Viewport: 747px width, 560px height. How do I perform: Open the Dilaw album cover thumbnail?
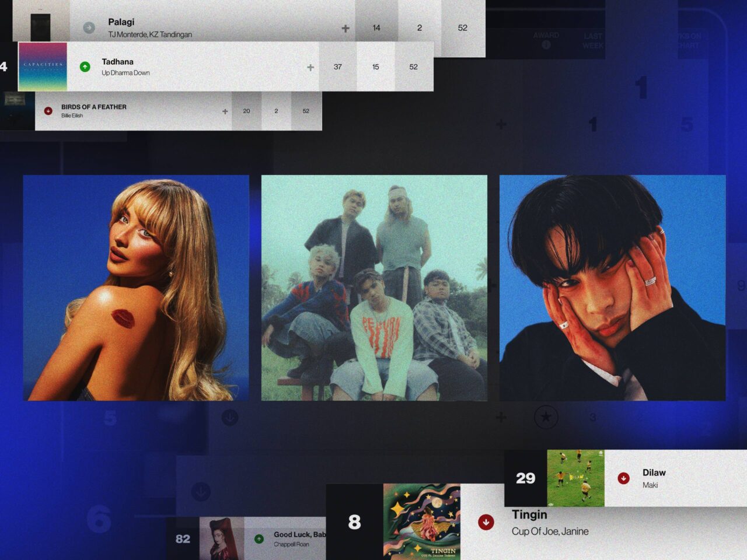(x=575, y=478)
